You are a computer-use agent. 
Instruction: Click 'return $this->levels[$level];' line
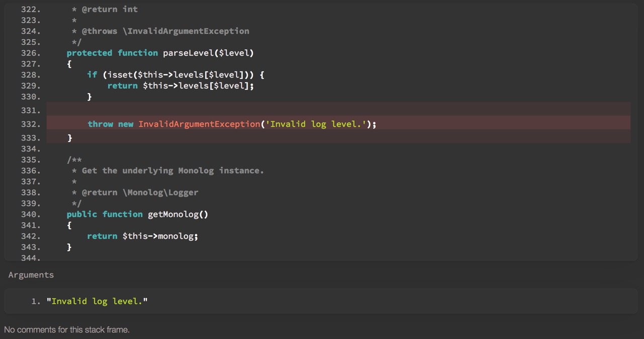click(x=181, y=86)
